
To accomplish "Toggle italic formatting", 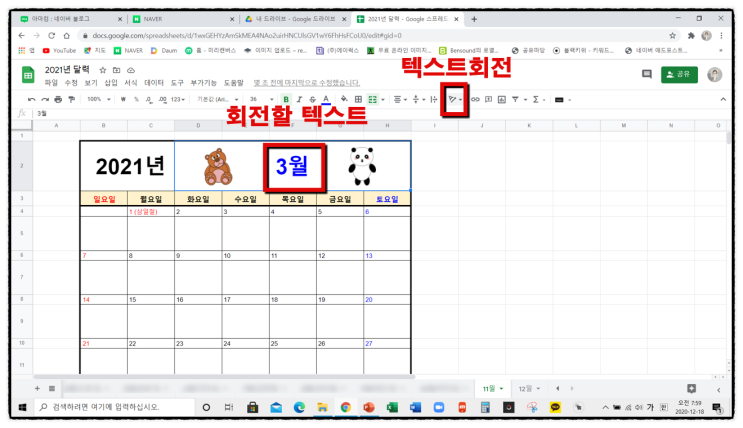I will click(x=299, y=100).
